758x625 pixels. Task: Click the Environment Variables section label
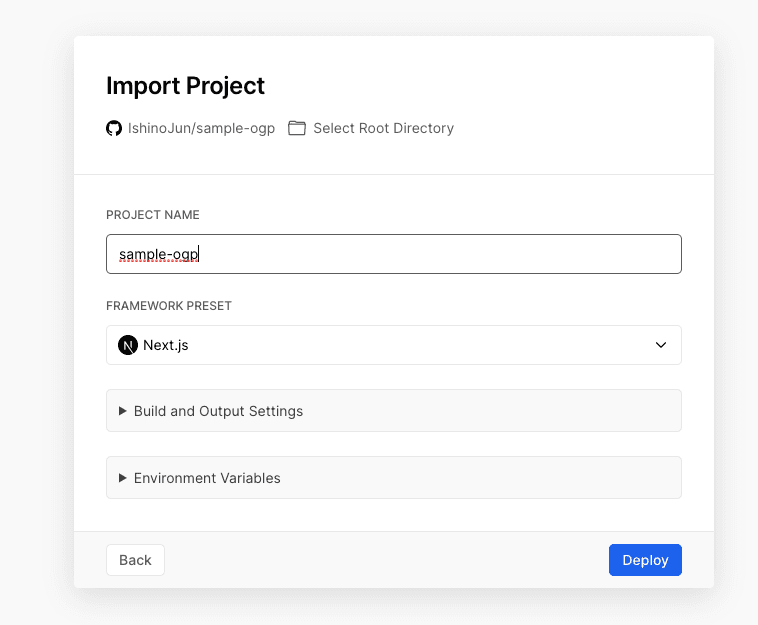tap(207, 478)
